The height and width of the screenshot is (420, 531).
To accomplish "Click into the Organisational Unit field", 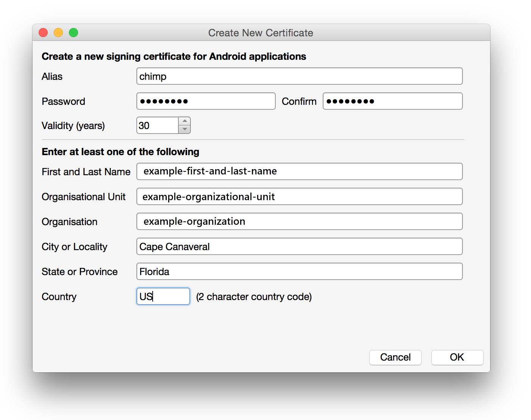I will click(x=299, y=197).
